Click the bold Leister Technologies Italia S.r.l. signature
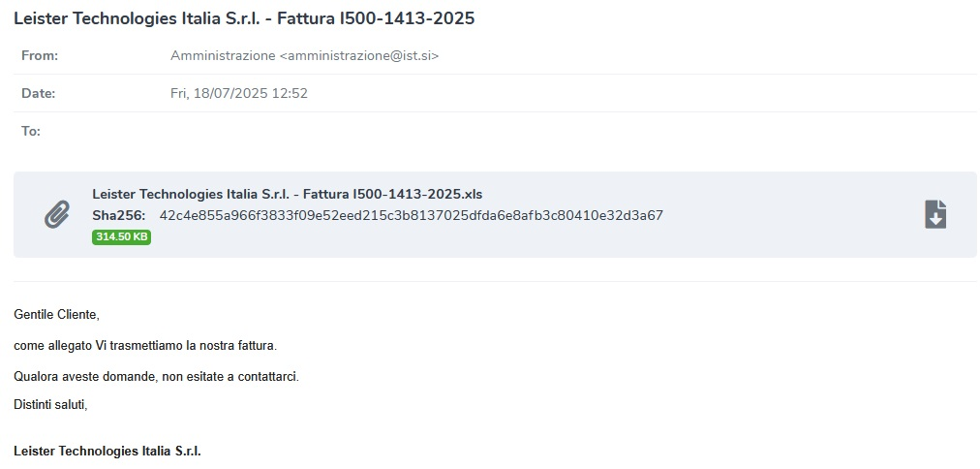 (x=107, y=451)
